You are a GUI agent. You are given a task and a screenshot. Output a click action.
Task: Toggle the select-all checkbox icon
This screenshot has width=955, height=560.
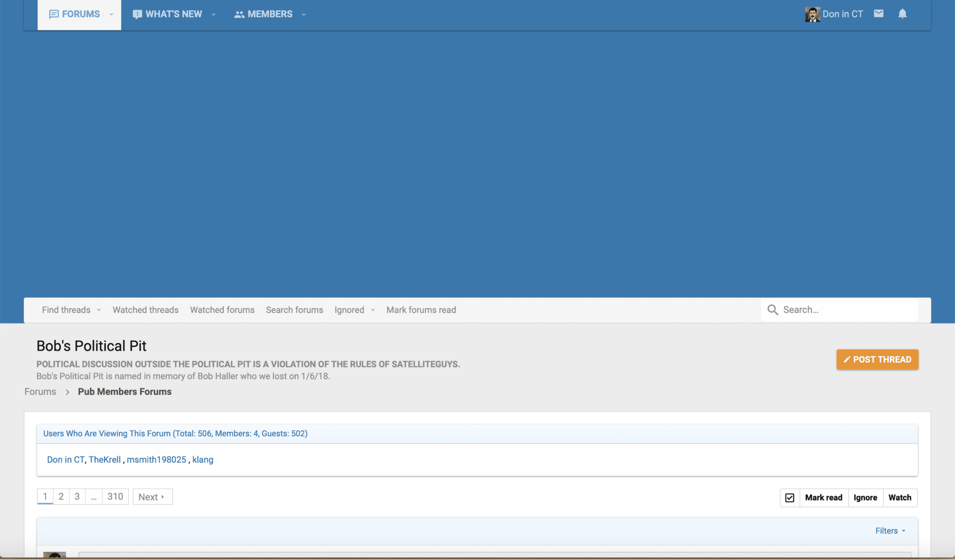pyautogui.click(x=790, y=498)
